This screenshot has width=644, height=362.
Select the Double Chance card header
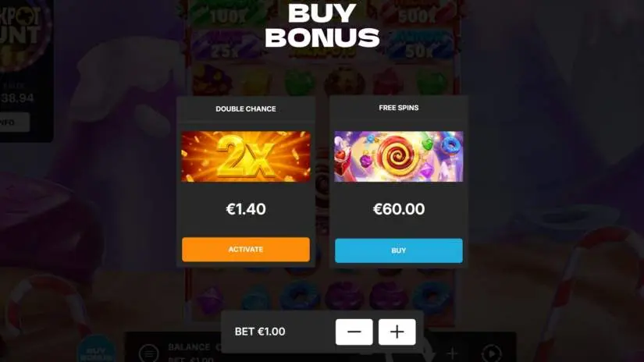pyautogui.click(x=246, y=108)
